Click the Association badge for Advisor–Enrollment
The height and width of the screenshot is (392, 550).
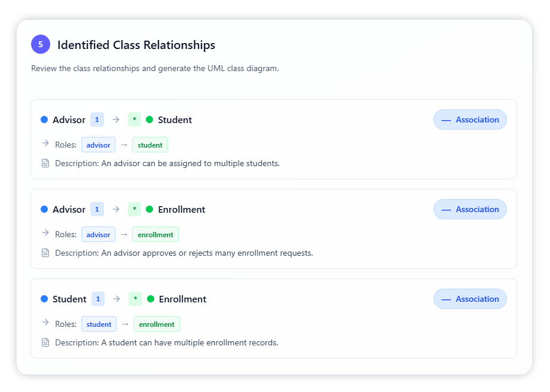470,209
